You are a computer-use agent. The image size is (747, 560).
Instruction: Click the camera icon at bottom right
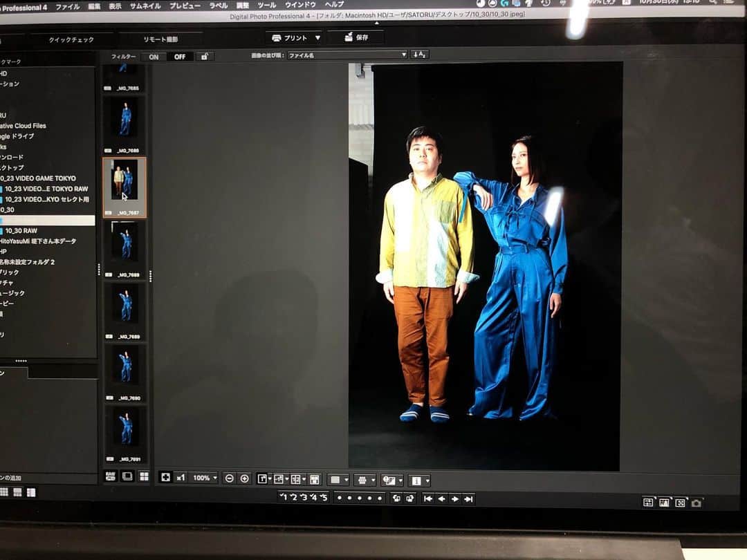coord(696,503)
